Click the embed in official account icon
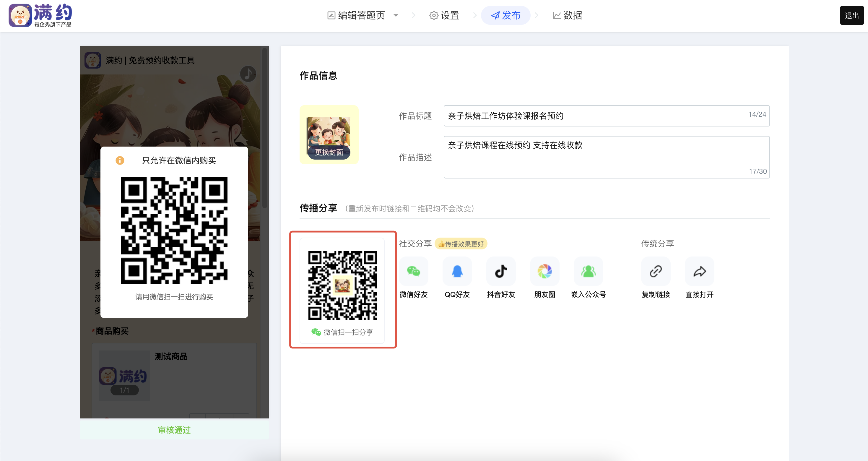 pos(588,271)
